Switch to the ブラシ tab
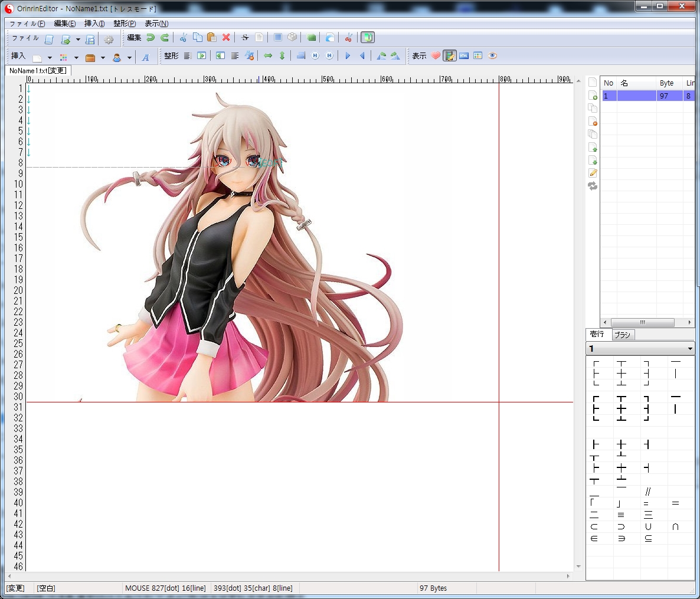This screenshot has width=700, height=599. [x=622, y=335]
